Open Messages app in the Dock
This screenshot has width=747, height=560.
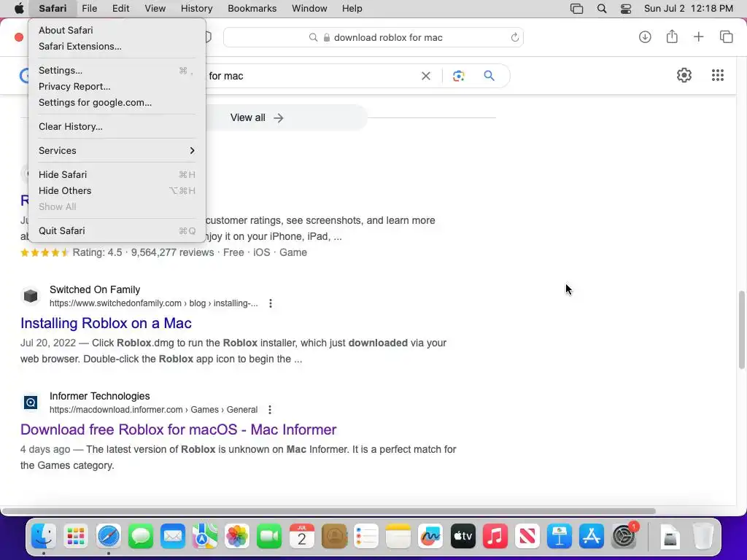141,536
